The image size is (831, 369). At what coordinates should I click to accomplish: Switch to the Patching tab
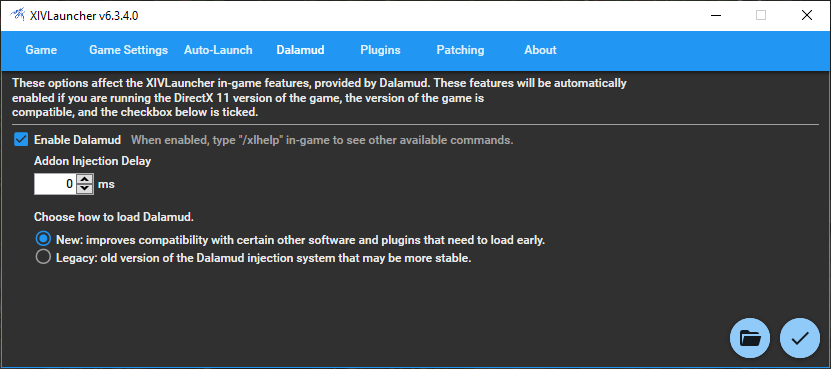tap(461, 50)
